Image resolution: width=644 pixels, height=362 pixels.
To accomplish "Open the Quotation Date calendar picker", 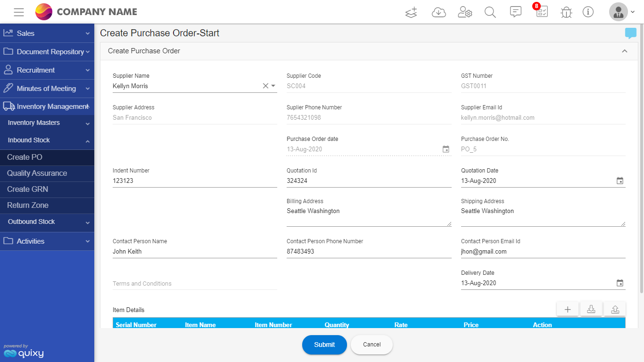I will point(620,181).
